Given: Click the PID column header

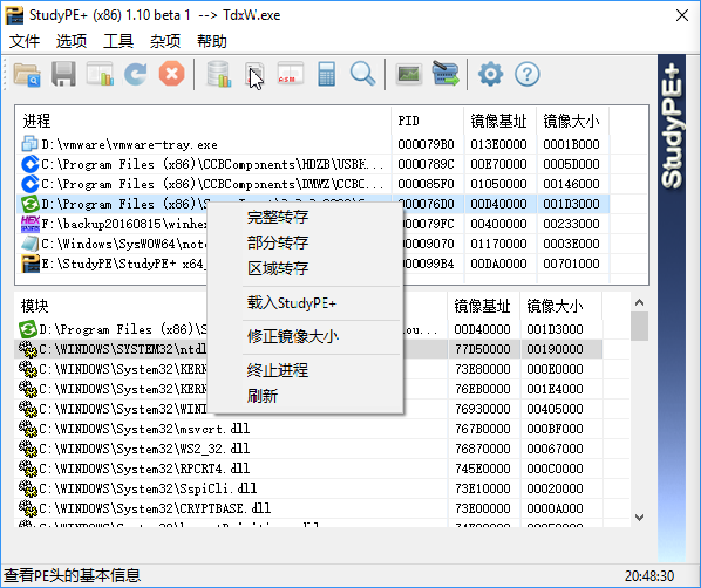Looking at the screenshot, I should click(x=428, y=121).
